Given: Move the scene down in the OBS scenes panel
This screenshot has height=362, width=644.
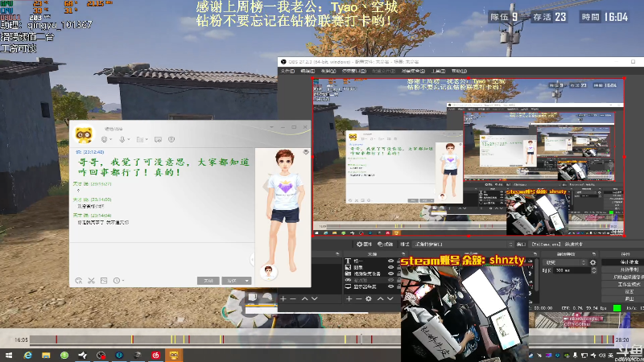Looking at the screenshot, I should (x=315, y=298).
